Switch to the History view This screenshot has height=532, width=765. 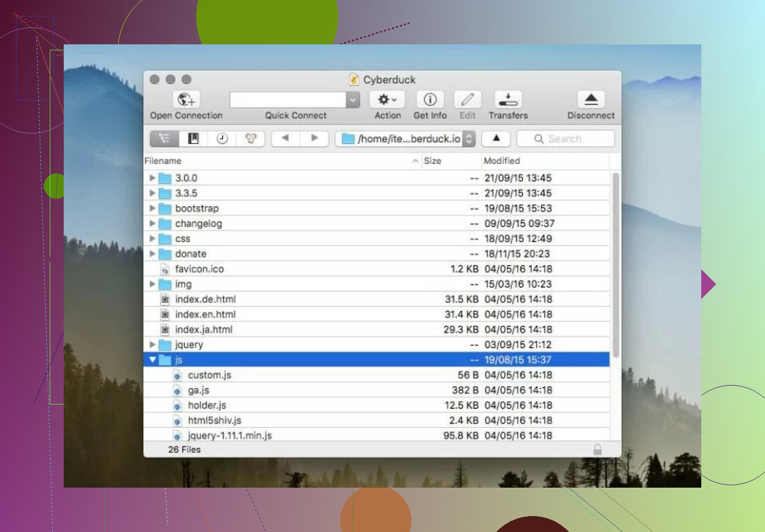(222, 138)
